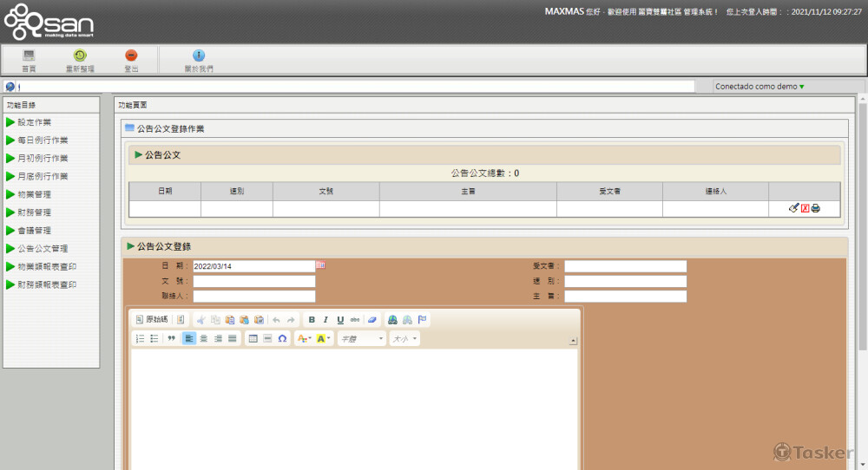Click the 原始碼 source button
This screenshot has width=868, height=470.
[152, 320]
